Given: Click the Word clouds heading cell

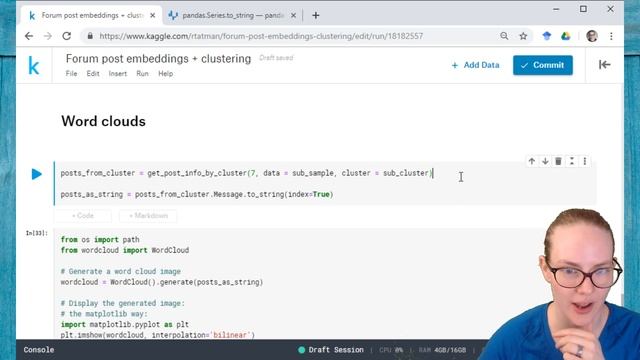Looking at the screenshot, I should click(x=103, y=121).
